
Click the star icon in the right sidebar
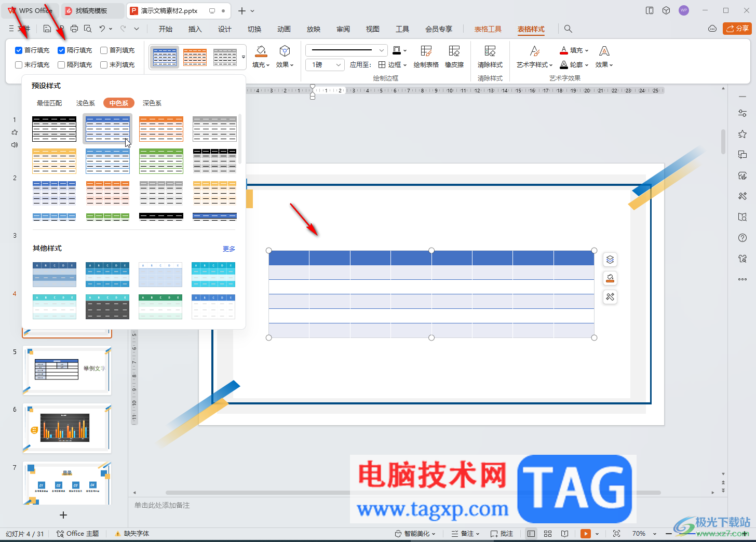click(x=743, y=134)
